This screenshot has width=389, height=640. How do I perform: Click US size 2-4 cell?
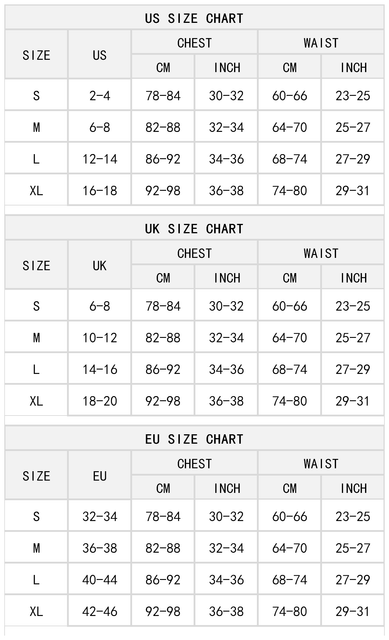pyautogui.click(x=100, y=96)
